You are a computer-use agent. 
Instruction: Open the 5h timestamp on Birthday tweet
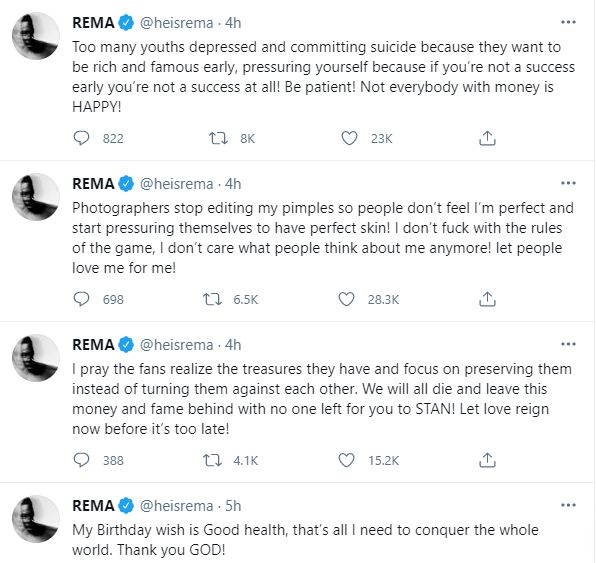[233, 506]
